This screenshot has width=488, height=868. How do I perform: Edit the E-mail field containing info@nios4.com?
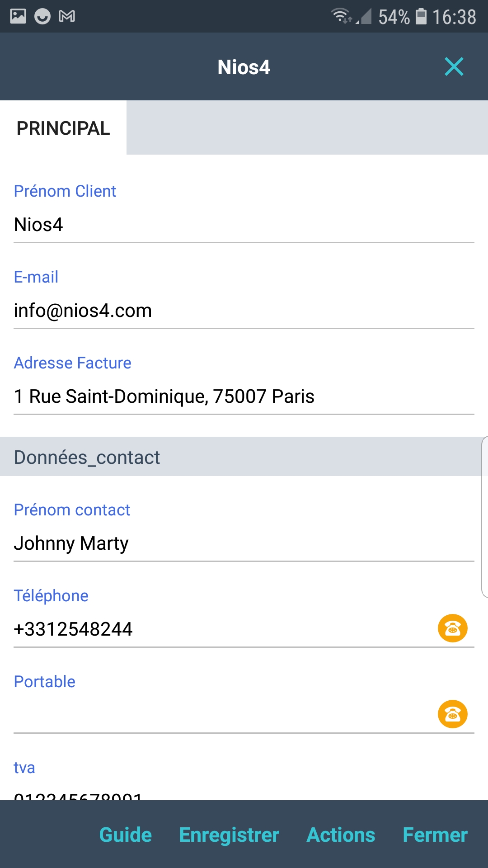(x=244, y=311)
